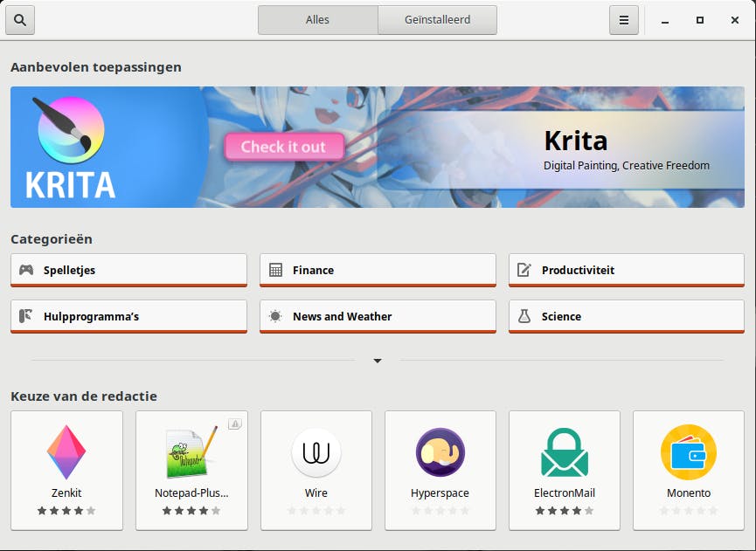Open the search magnifier button
756x551 pixels.
(x=20, y=20)
